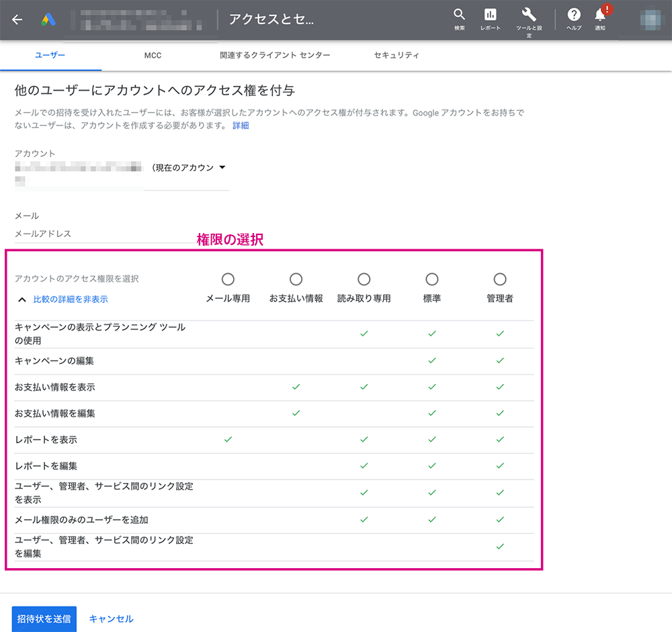Click the 標準 checkmark in メール権限のみ row

point(432,520)
